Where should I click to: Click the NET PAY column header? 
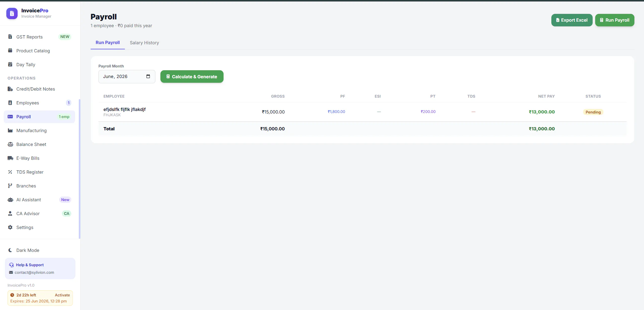546,96
